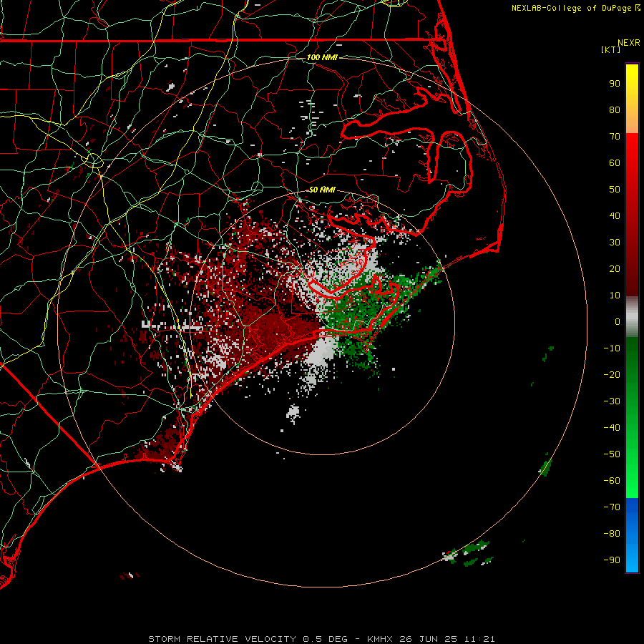This screenshot has width=644, height=644.
Task: Click the -40 value on velocity scale
Action: [x=612, y=428]
